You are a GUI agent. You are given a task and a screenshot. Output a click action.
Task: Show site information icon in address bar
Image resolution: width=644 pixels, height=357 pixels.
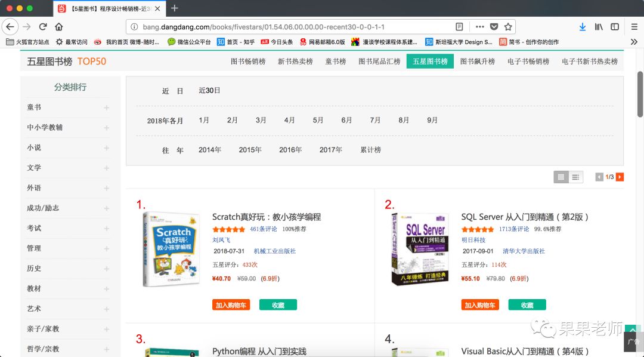[x=134, y=27]
